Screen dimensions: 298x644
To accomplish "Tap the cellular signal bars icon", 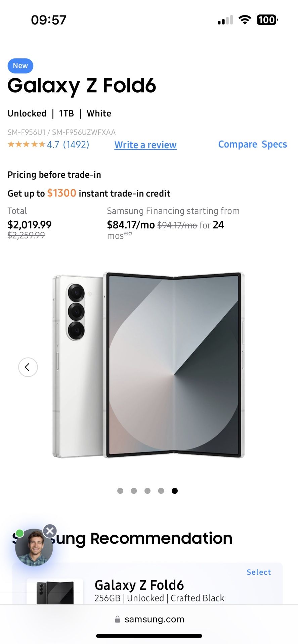I will (x=225, y=20).
